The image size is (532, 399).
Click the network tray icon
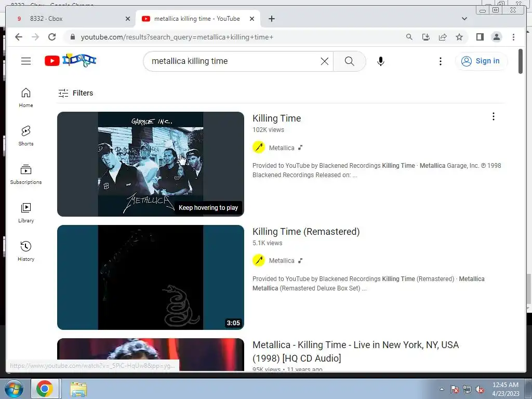pyautogui.click(x=467, y=389)
